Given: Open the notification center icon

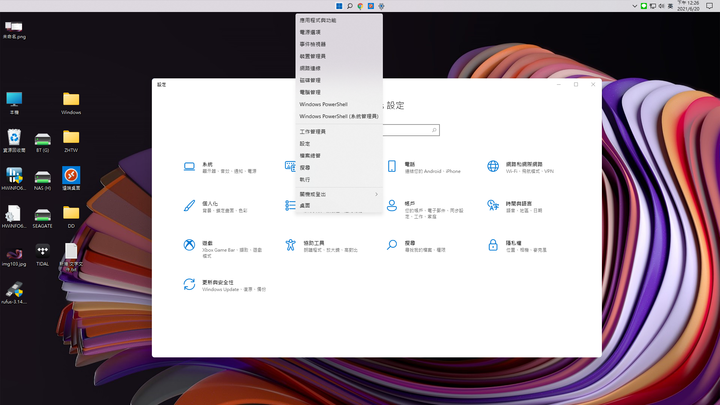Looking at the screenshot, I should tap(709, 6).
